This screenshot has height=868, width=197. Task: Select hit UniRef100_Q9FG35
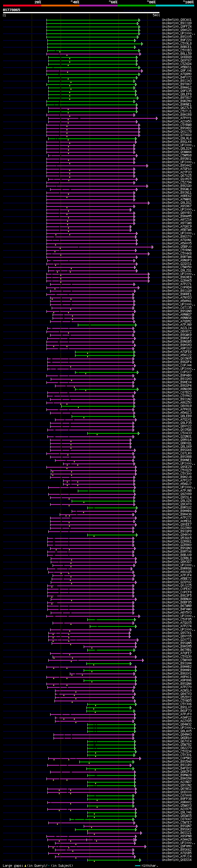click(177, 91)
